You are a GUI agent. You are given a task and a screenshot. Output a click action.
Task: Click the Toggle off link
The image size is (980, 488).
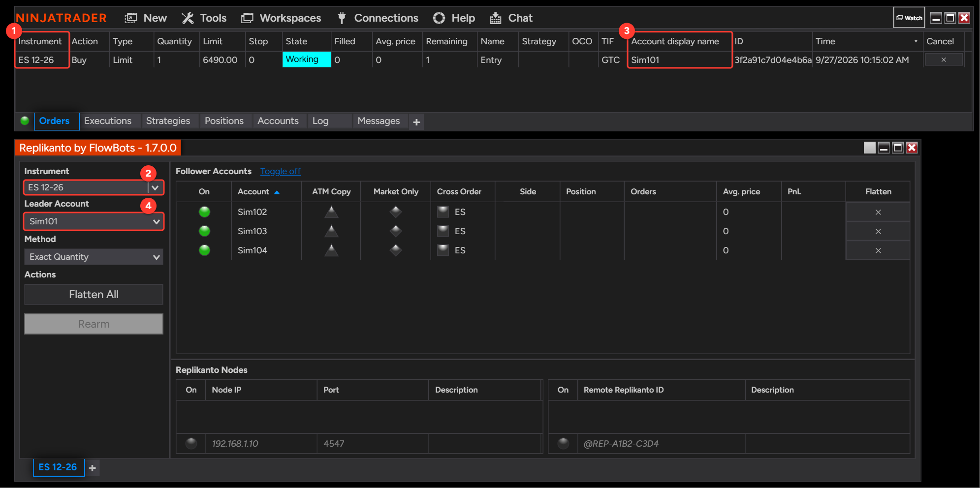(280, 171)
